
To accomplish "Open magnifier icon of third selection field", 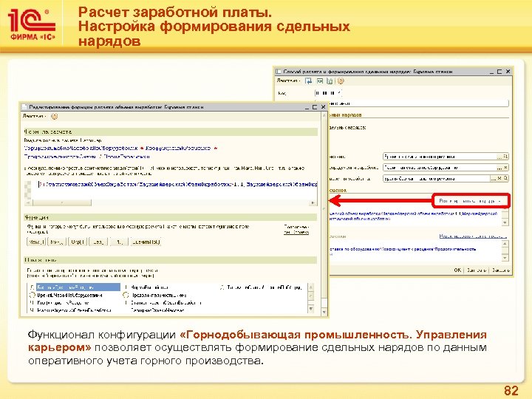I will click(x=505, y=178).
